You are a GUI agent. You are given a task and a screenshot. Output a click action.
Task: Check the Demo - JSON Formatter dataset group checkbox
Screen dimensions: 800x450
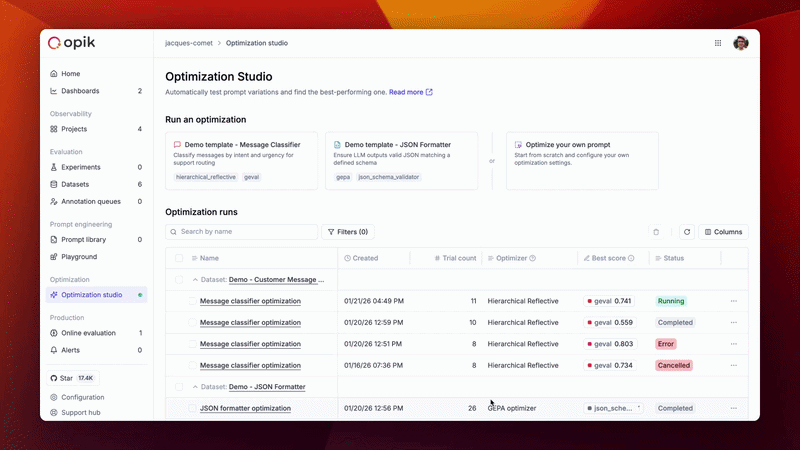pyautogui.click(x=179, y=387)
